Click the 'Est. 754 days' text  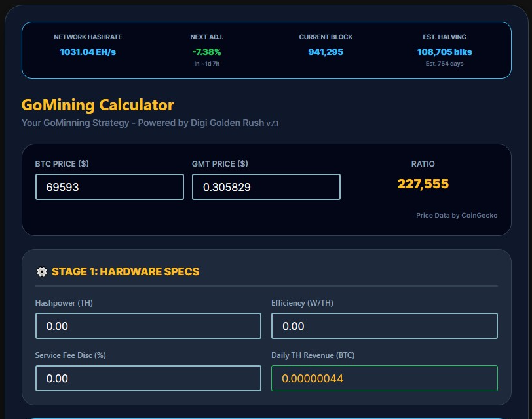point(444,64)
